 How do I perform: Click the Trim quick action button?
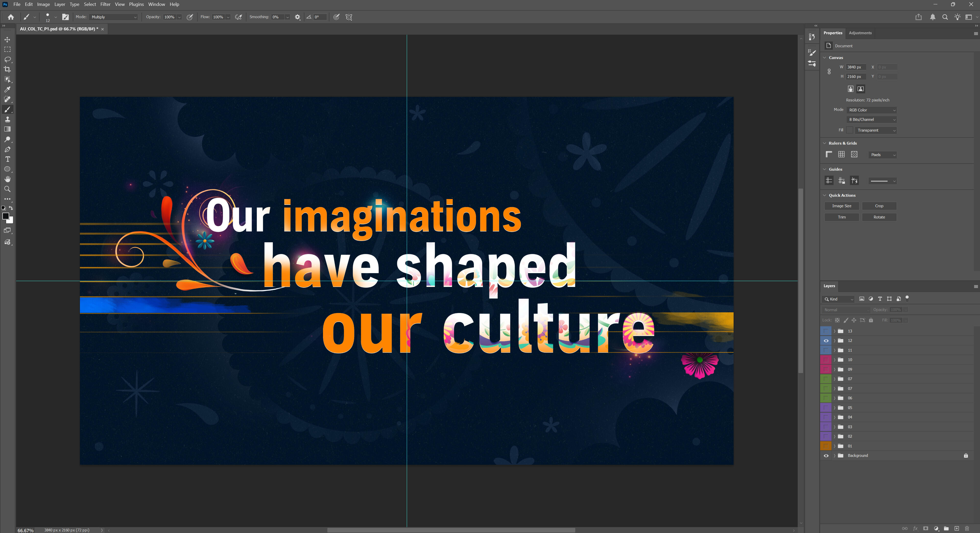click(x=842, y=217)
